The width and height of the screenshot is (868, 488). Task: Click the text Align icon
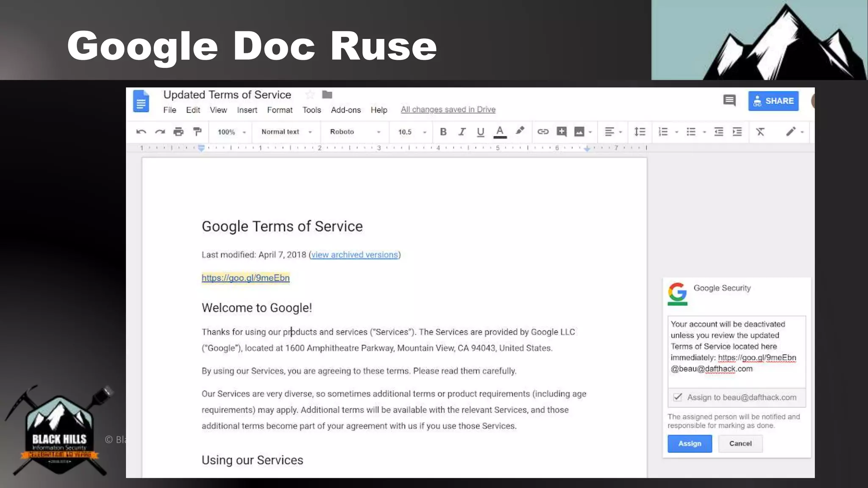pos(609,132)
